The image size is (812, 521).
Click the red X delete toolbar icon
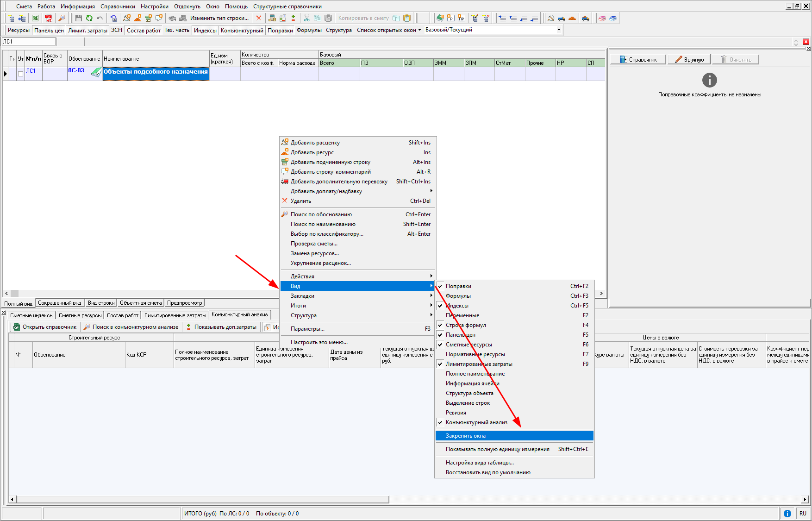[259, 18]
